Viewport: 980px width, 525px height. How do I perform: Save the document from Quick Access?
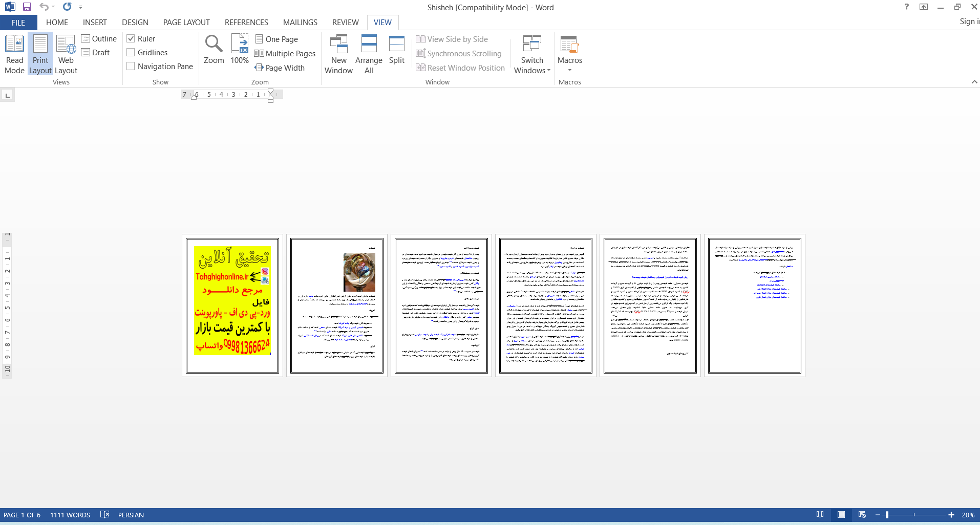click(x=27, y=7)
